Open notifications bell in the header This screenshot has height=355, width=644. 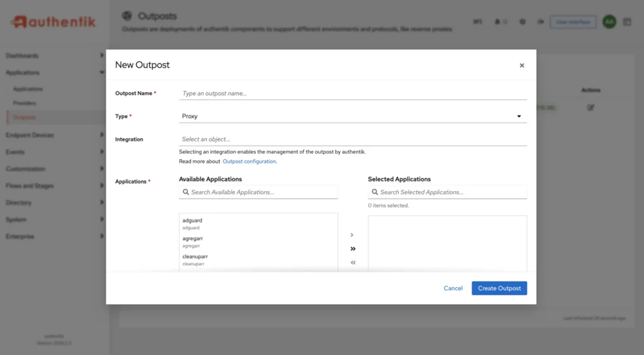click(x=497, y=22)
